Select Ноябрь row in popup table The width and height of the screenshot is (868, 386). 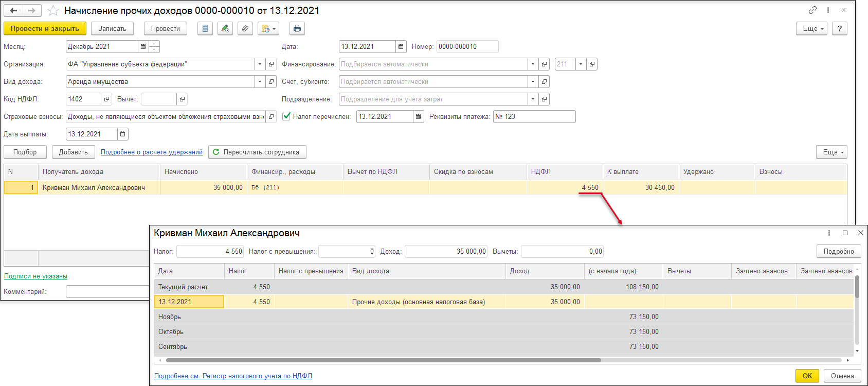(504, 317)
